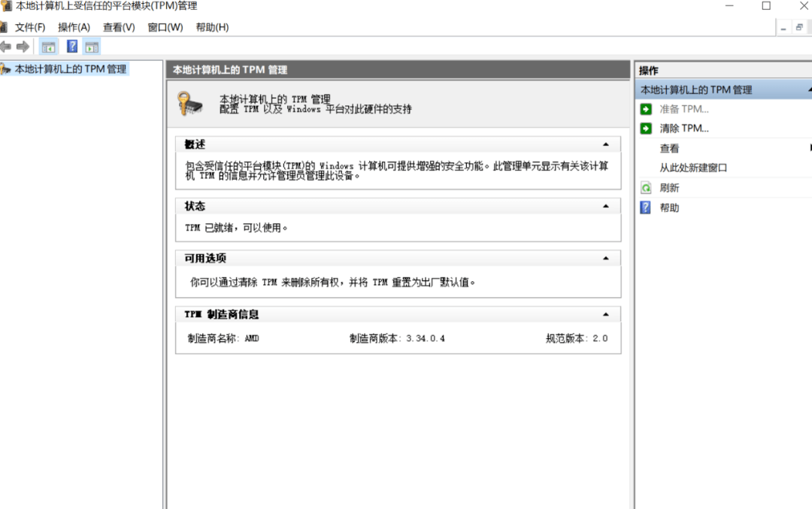Open the 查看 submenu arrow in Actions pane
This screenshot has width=812, height=509.
pyautogui.click(x=809, y=148)
